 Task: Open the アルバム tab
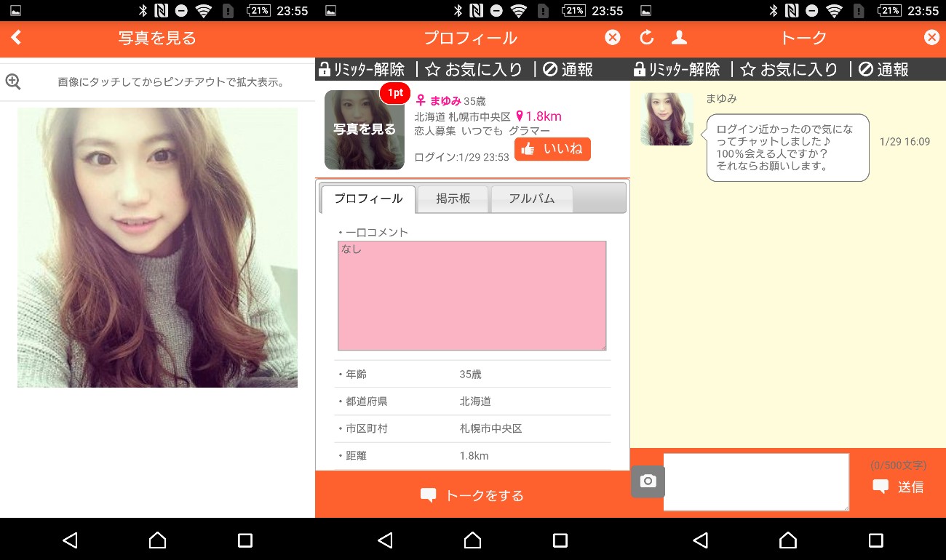coord(531,199)
